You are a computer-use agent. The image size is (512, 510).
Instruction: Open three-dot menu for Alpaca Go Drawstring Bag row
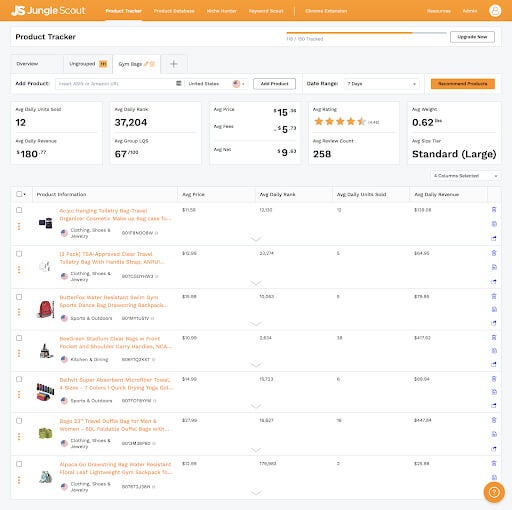(x=19, y=480)
